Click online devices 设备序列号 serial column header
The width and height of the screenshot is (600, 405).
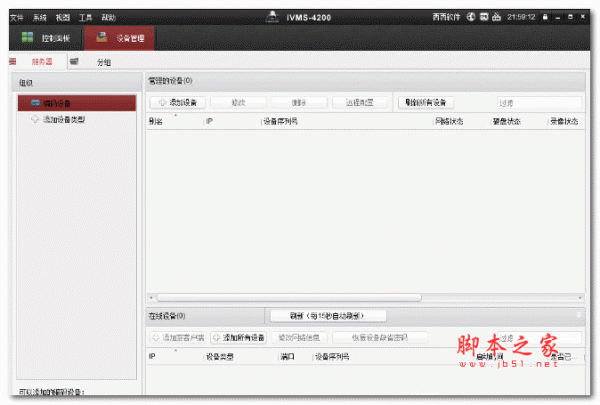[332, 357]
